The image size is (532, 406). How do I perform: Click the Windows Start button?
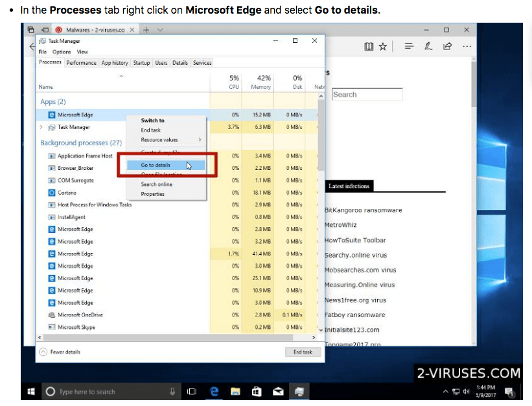click(x=31, y=392)
